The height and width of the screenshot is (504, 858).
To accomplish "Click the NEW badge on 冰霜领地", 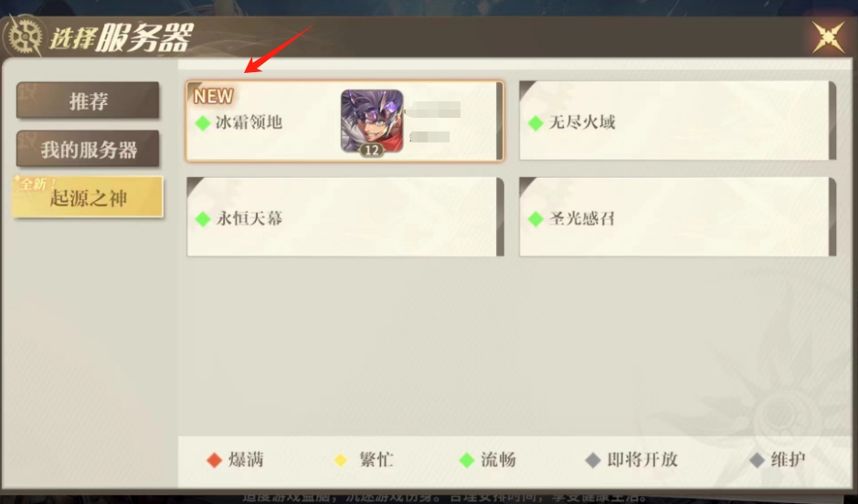I will [214, 96].
